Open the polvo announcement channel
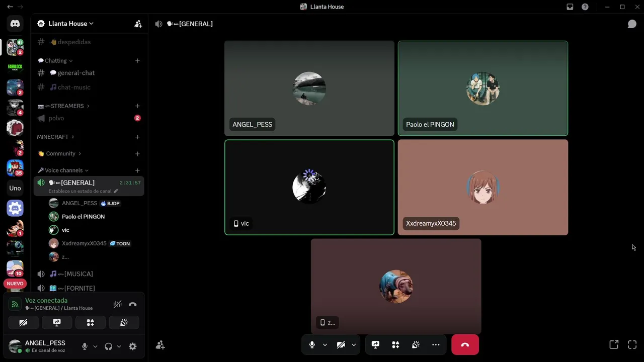Image resolution: width=644 pixels, height=362 pixels. [89, 118]
